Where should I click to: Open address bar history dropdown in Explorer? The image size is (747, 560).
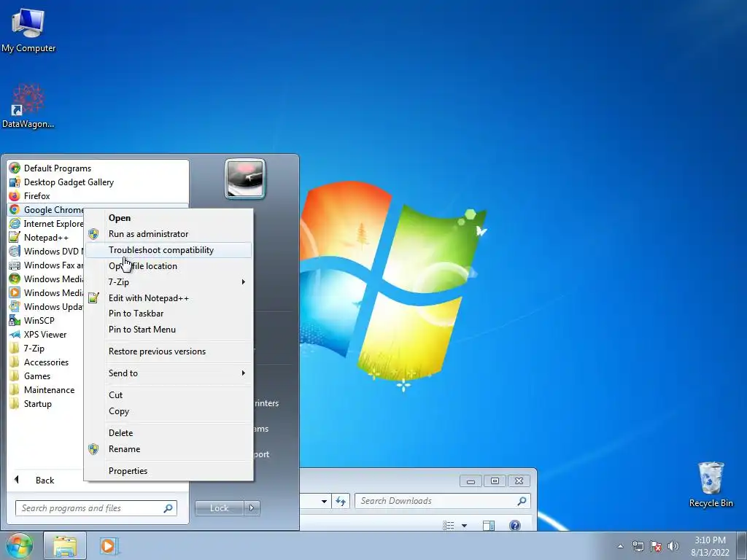tap(324, 501)
